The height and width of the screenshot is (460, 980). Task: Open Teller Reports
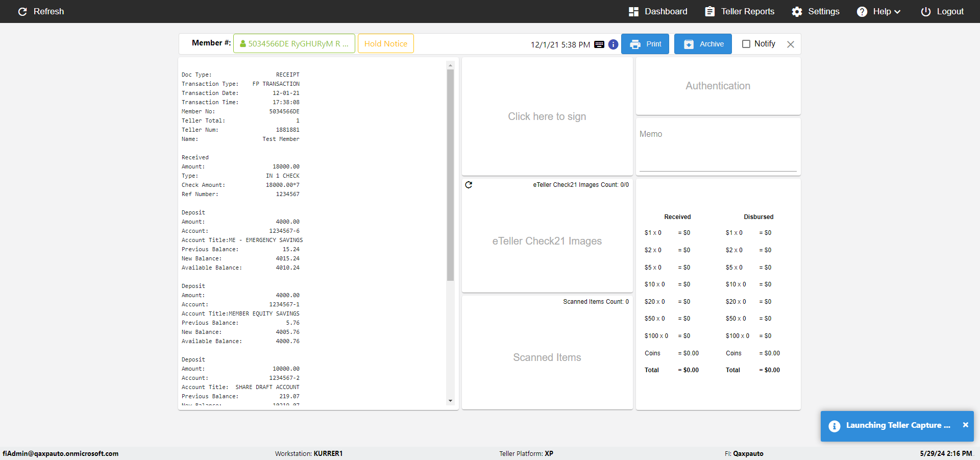[740, 11]
